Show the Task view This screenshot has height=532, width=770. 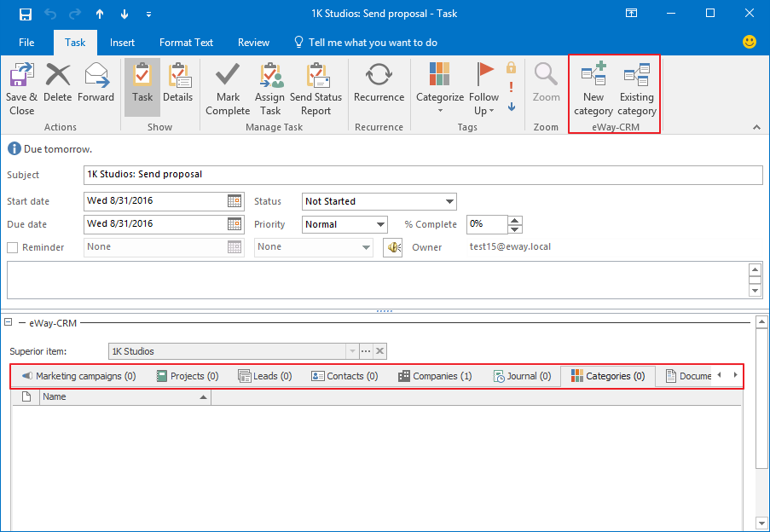click(142, 87)
